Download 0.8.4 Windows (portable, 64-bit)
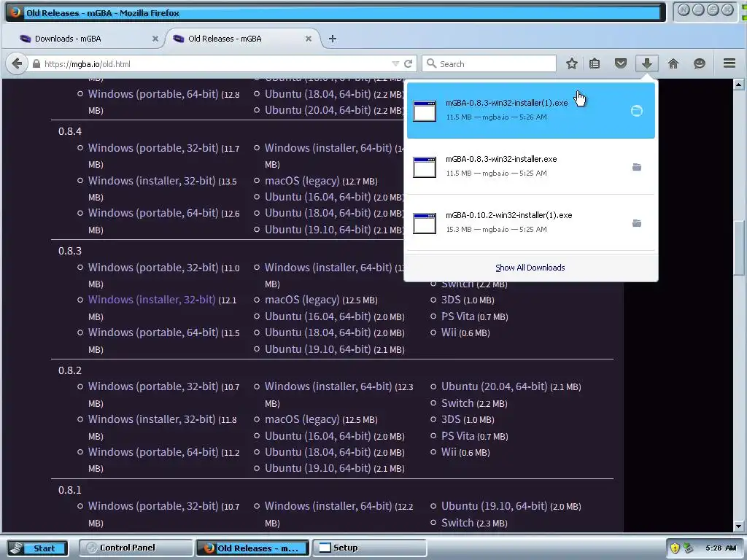Screen dimensions: 747x560 coord(153,213)
